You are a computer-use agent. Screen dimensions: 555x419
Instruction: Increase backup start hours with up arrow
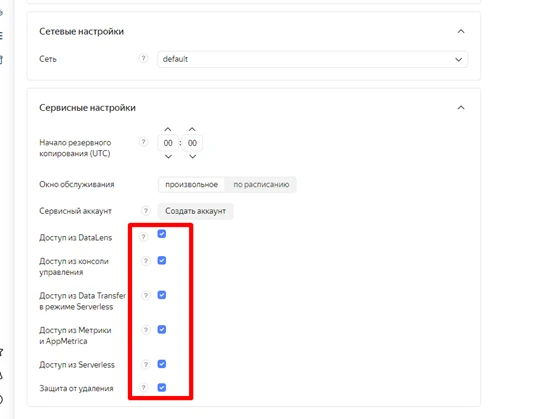[168, 130]
